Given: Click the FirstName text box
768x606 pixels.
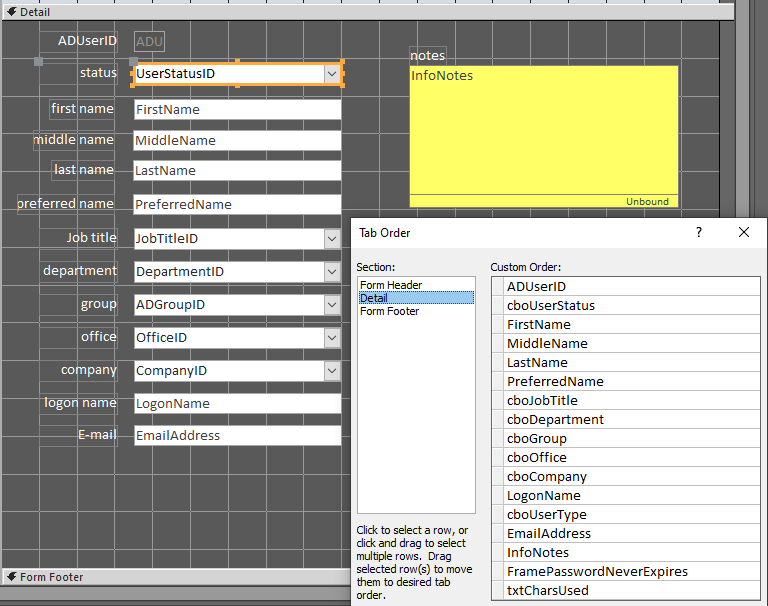Looking at the screenshot, I should [x=237, y=110].
